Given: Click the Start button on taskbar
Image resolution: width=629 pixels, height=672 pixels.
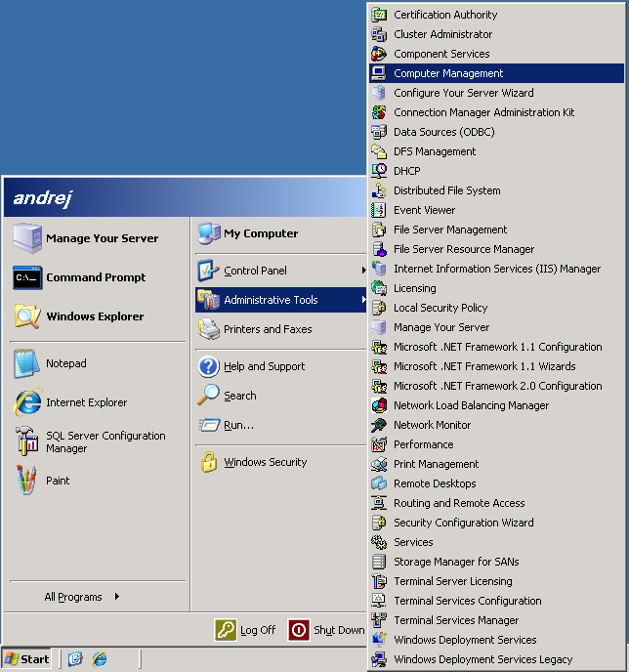Looking at the screenshot, I should (x=26, y=659).
